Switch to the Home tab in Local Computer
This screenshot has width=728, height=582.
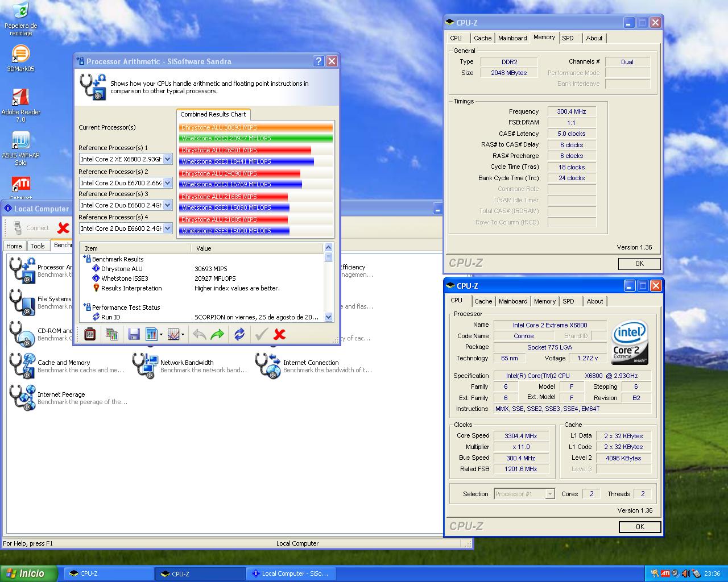click(14, 246)
